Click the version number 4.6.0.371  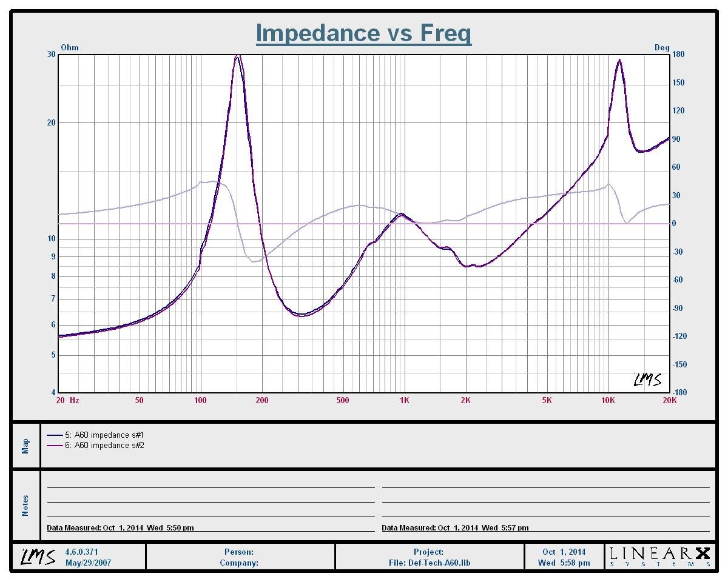point(81,552)
